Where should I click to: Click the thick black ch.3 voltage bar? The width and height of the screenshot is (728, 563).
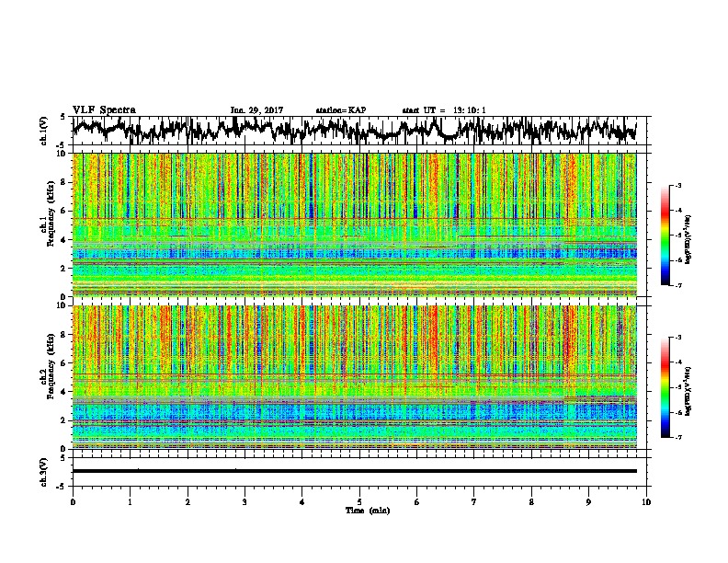point(354,471)
